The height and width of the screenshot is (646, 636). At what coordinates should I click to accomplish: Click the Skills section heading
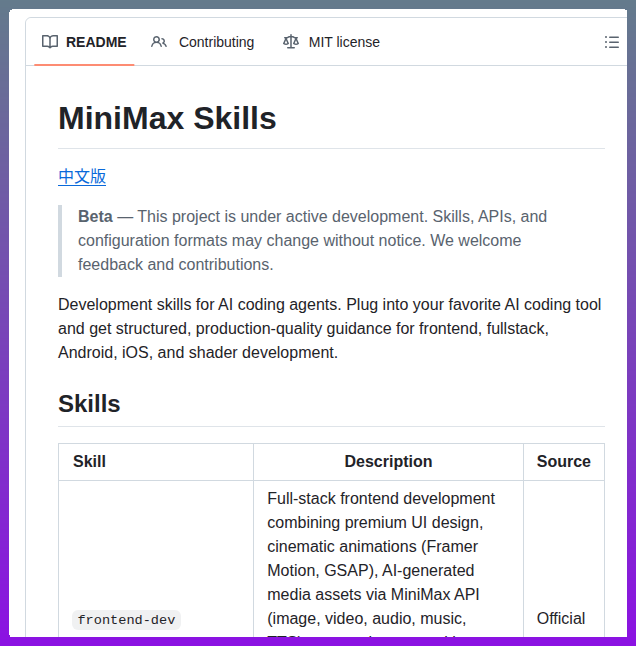point(89,403)
